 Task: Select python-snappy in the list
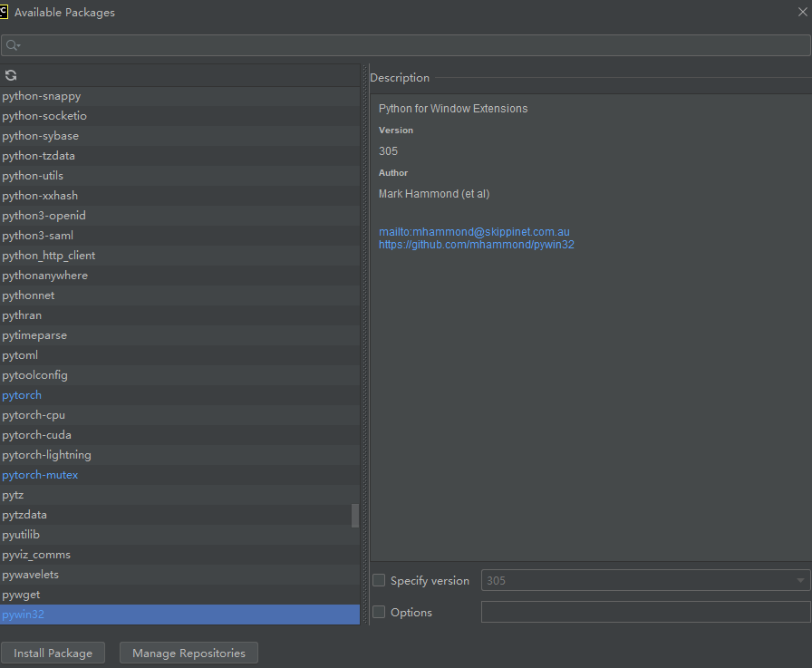coord(179,96)
